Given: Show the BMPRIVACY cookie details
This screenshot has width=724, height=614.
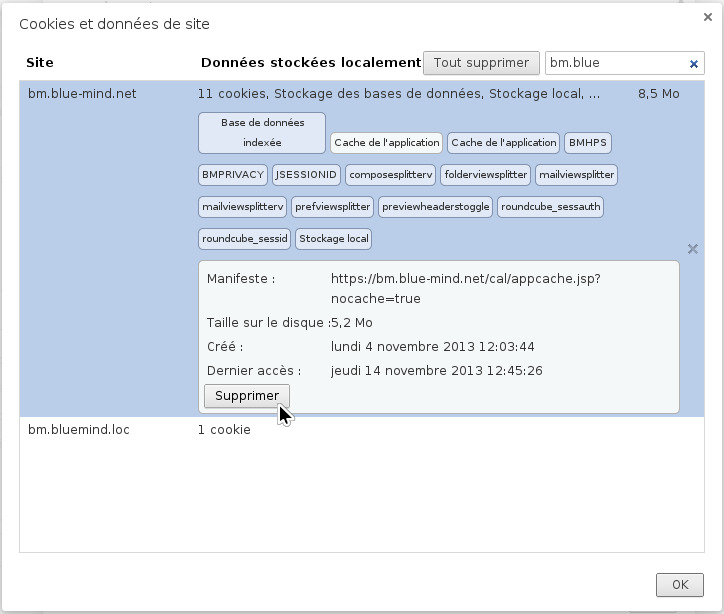Looking at the screenshot, I should tap(233, 175).
